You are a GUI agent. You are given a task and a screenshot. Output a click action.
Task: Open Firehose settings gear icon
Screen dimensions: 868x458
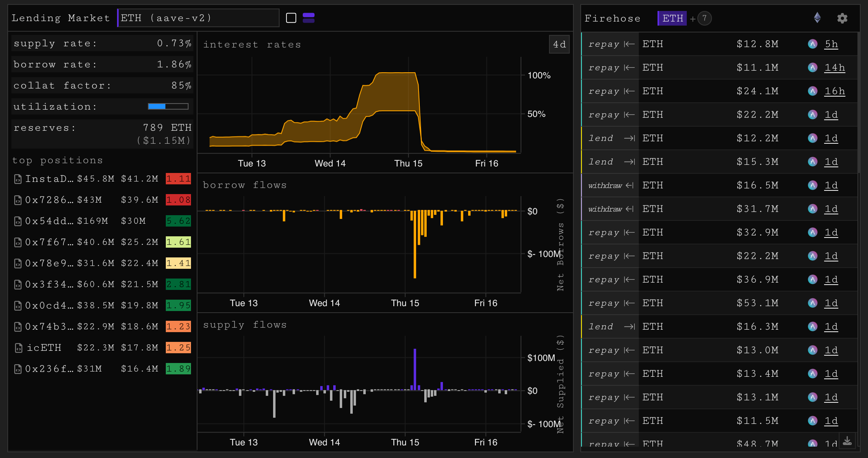(842, 18)
